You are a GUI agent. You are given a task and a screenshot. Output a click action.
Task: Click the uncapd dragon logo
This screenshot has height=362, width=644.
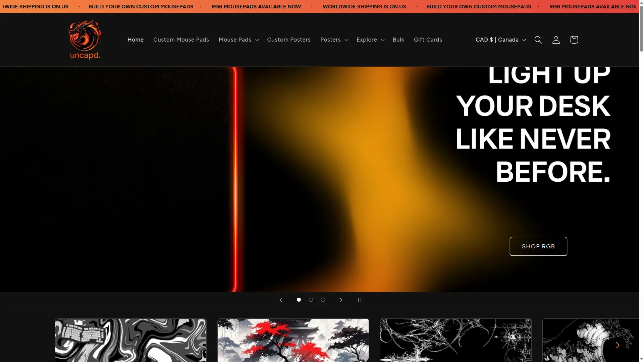(x=85, y=40)
